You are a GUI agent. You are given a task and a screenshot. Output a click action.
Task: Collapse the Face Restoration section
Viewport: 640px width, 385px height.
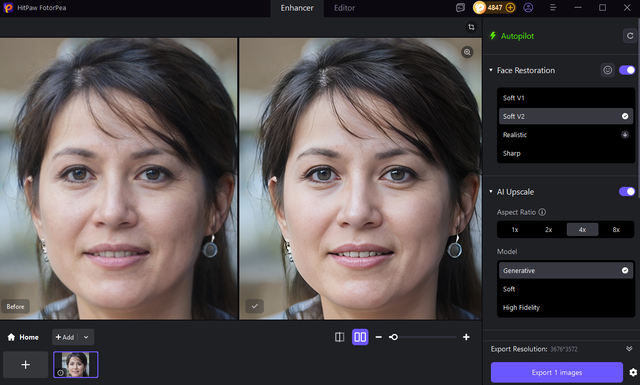(x=491, y=70)
